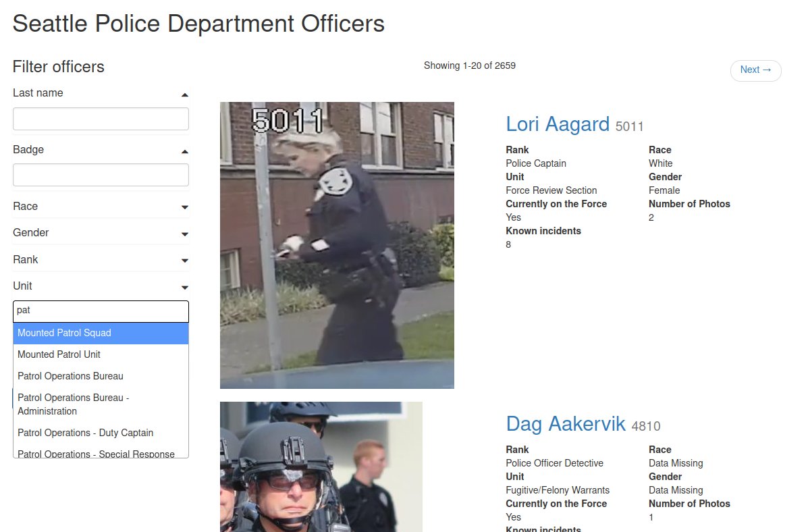The height and width of the screenshot is (532, 808).
Task: Click the Badge filter label
Action: 28,149
